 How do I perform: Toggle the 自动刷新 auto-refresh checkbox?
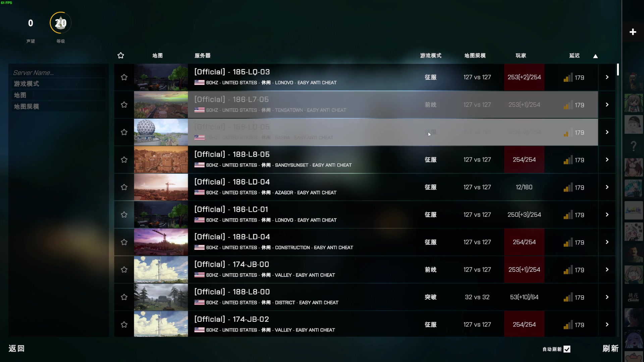567,349
